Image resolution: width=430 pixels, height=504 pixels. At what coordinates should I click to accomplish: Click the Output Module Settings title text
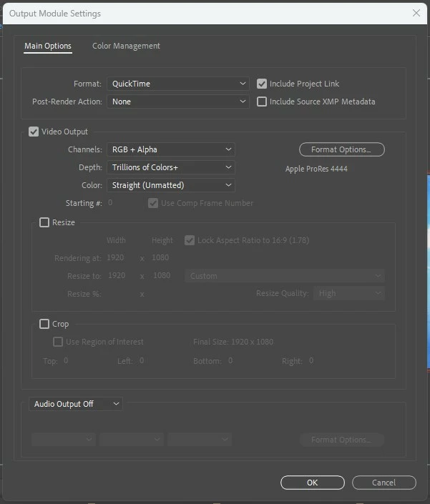[55, 14]
